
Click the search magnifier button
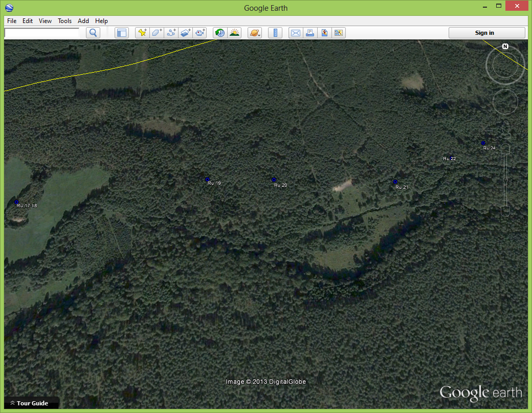coord(93,33)
